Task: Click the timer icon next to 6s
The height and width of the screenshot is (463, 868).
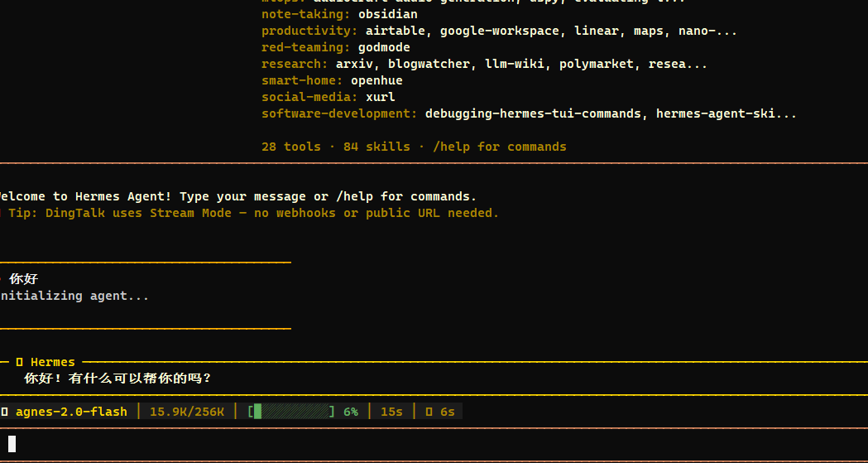Action: 429,412
